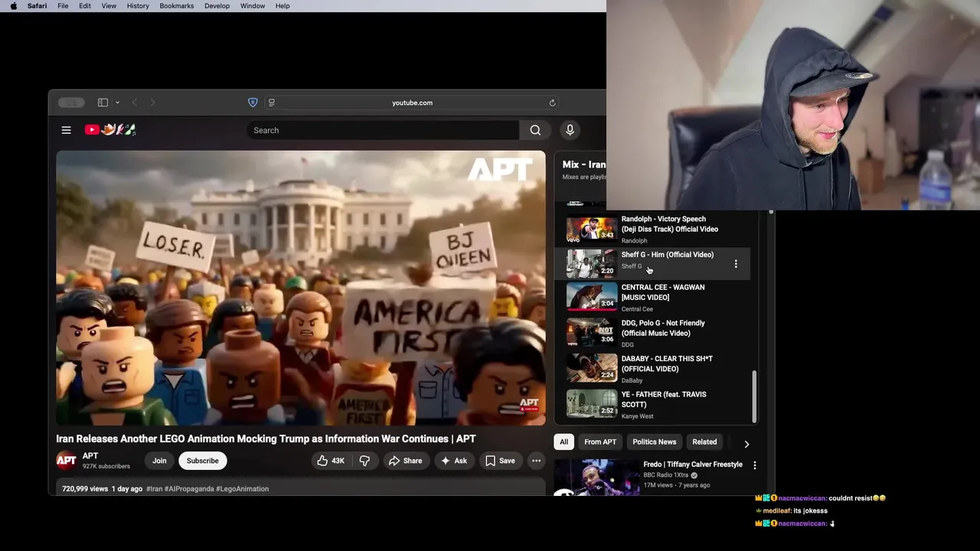Click the Ask button

click(454, 461)
